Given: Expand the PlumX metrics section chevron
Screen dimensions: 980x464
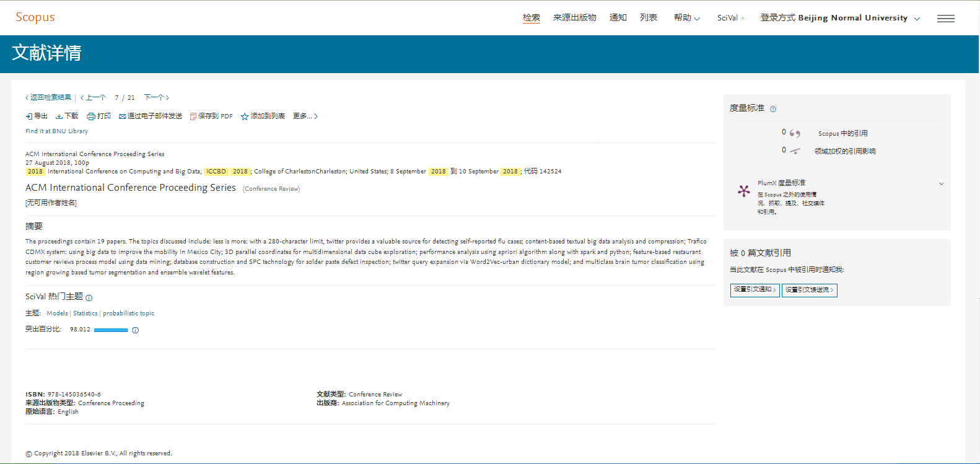Looking at the screenshot, I should (941, 183).
